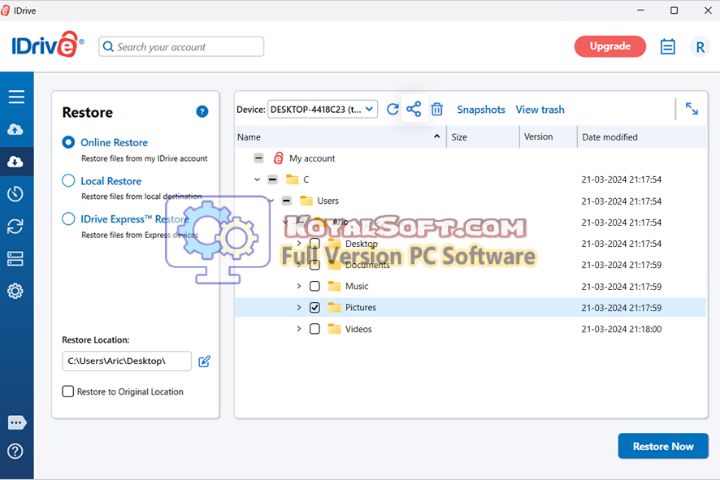The width and height of the screenshot is (720, 480).
Task: Click the IDrive logo
Action: [x=47, y=45]
